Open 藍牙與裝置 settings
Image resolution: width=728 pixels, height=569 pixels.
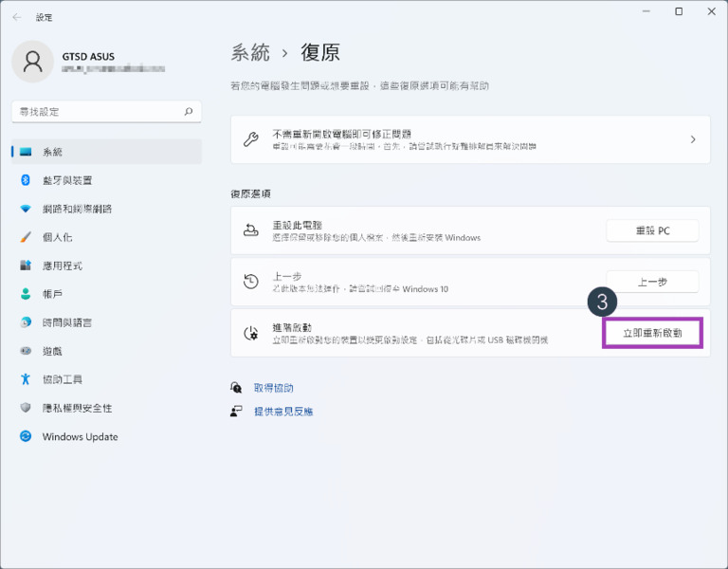(x=106, y=180)
